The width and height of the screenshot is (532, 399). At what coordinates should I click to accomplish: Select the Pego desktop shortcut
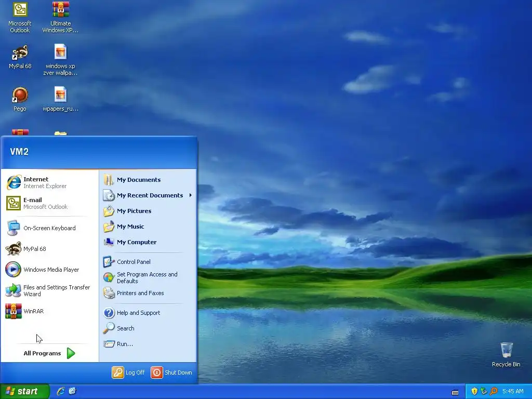click(20, 99)
